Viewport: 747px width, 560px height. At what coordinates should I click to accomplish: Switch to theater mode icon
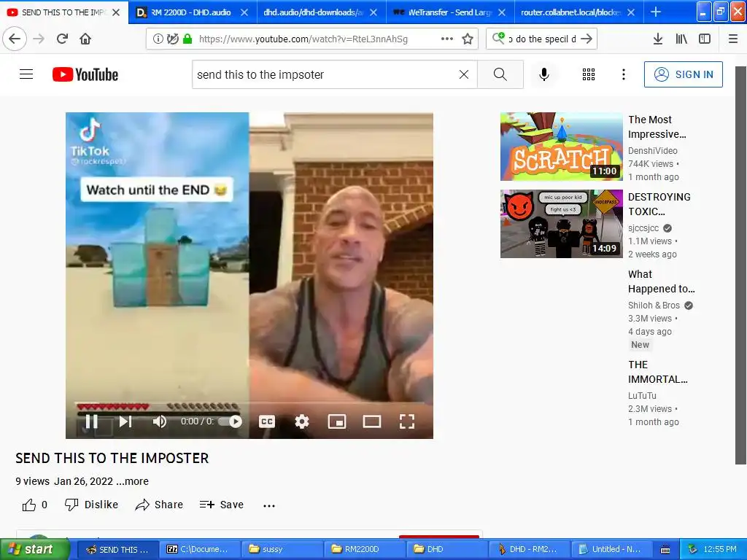(x=371, y=421)
